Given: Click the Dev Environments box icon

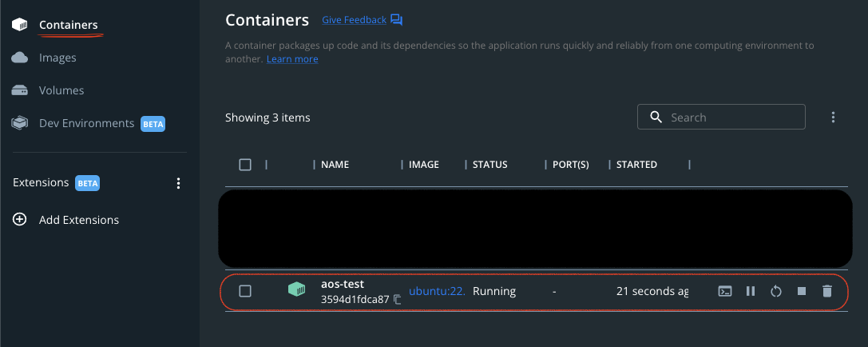Looking at the screenshot, I should [20, 123].
